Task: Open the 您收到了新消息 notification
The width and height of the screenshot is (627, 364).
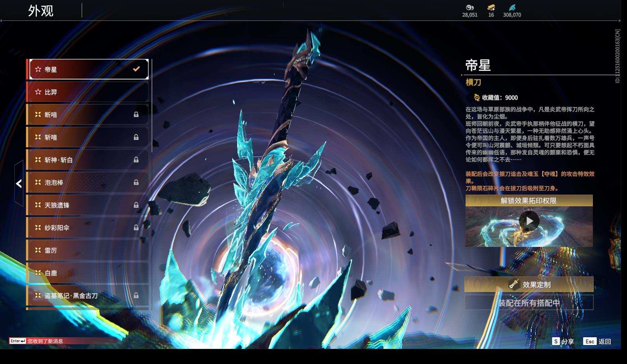Action: (x=45, y=341)
